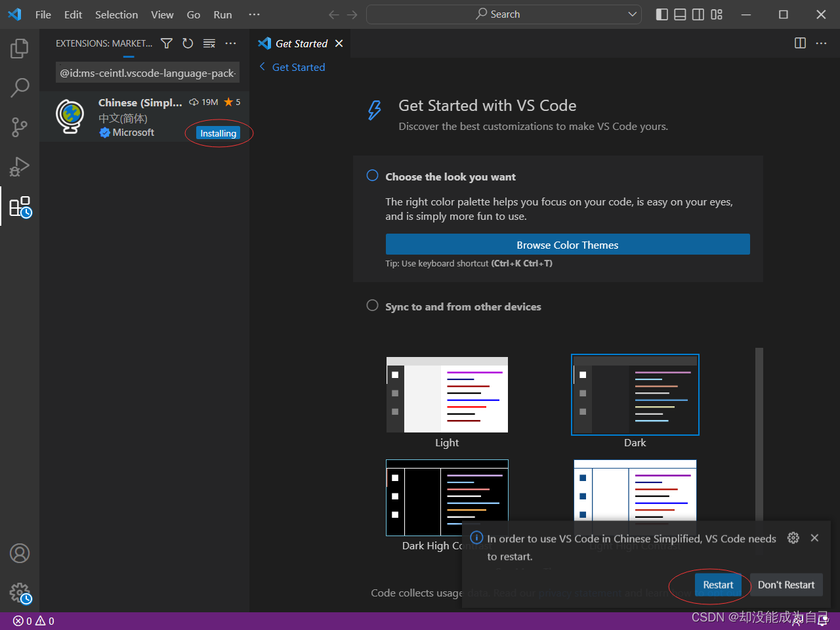Toggle secondary side bar layout icon
The image size is (840, 630).
698,14
